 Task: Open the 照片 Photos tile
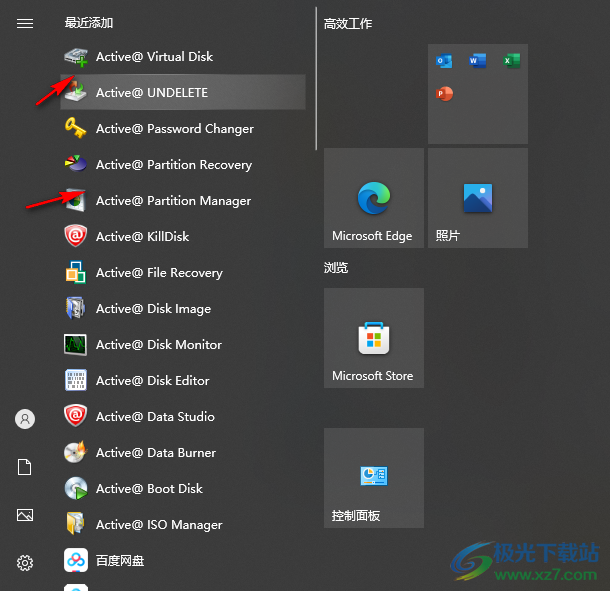[x=478, y=198]
